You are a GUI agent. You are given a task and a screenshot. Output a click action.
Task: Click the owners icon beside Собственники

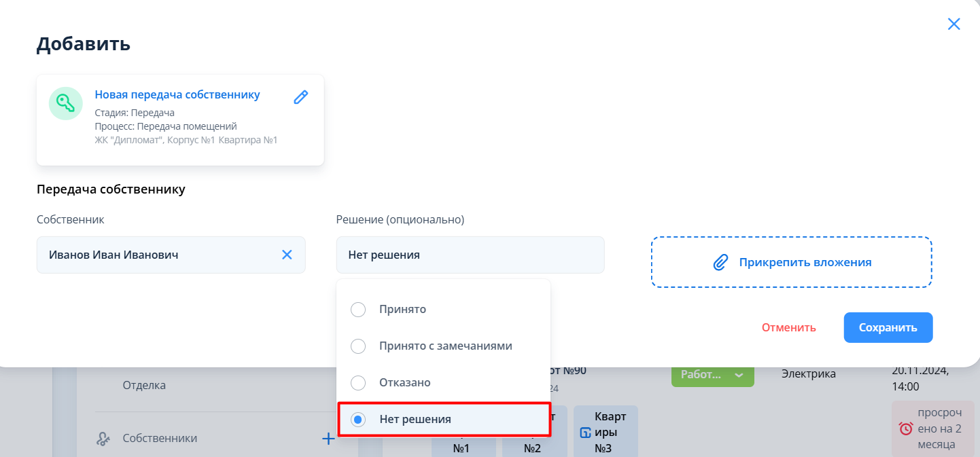click(x=104, y=439)
